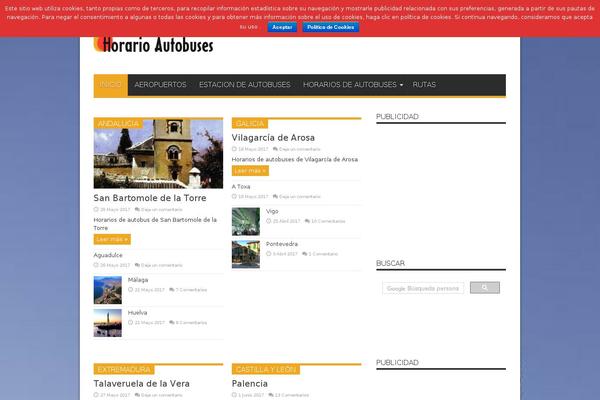
Task: Go to the INICIO menu tab
Action: (111, 85)
